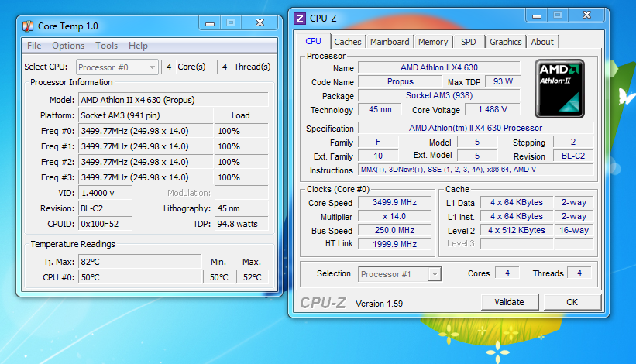
Task: Click the CPUID value 0x100F52
Action: point(105,224)
